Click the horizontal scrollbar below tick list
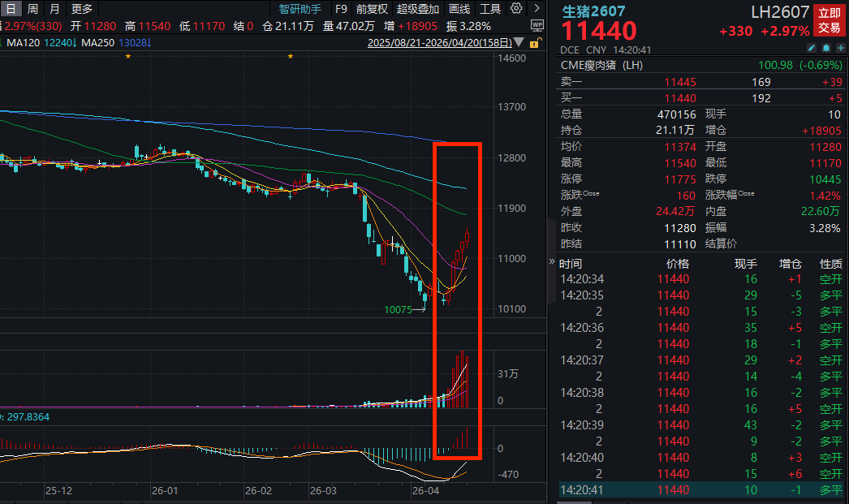 point(574,502)
